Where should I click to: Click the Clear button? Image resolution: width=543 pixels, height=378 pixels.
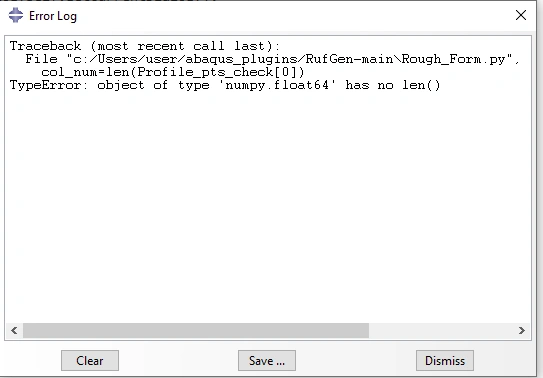[90, 360]
